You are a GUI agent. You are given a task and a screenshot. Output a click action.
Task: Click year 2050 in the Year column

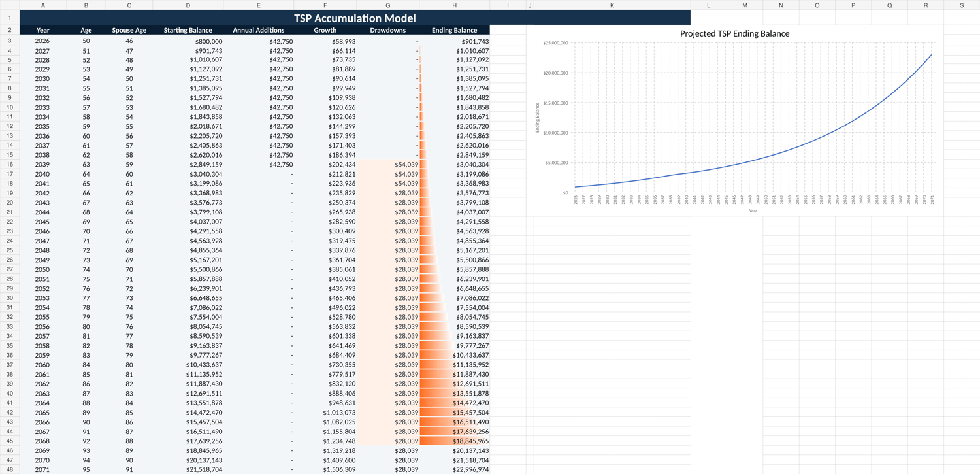(x=43, y=269)
